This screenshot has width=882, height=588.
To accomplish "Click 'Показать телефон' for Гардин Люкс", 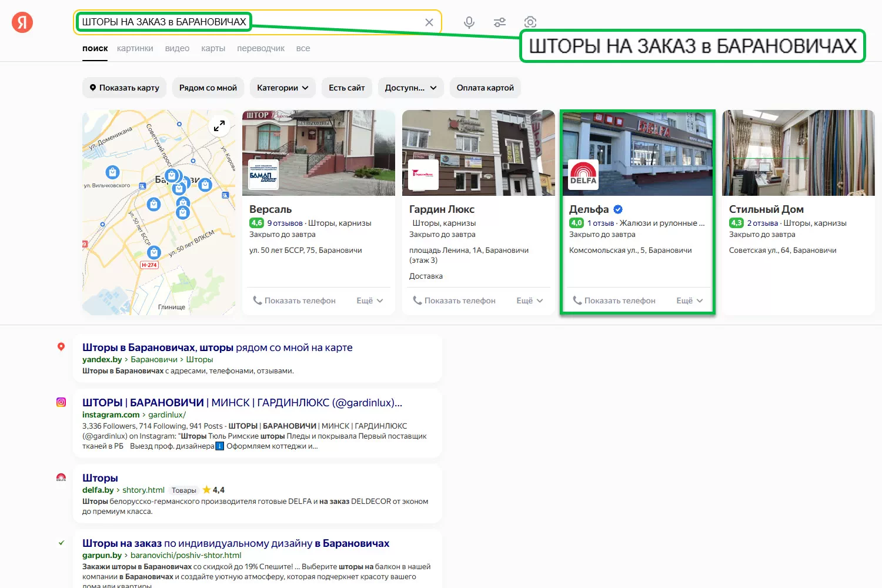I will pos(454,300).
